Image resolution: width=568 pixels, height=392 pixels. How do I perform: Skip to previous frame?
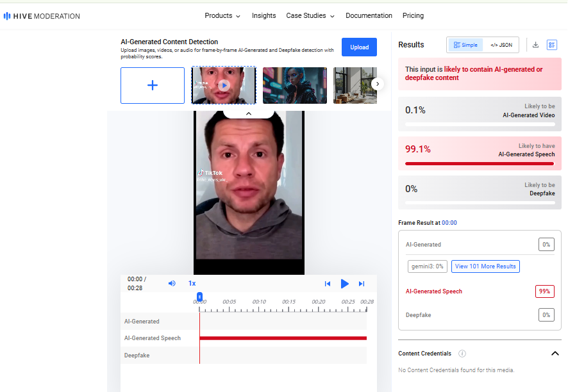(327, 284)
